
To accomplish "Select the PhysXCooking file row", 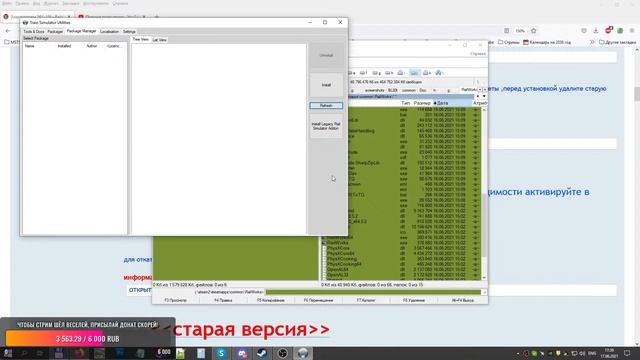I will coord(402,259).
